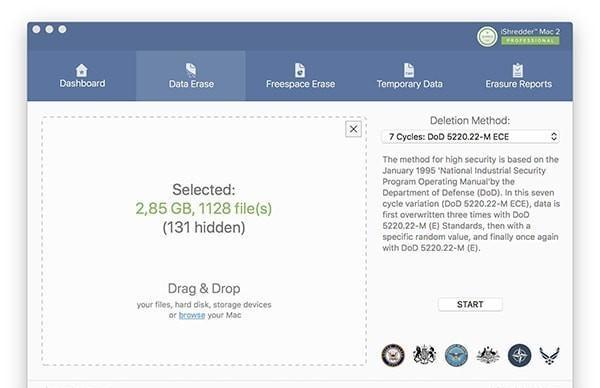
Task: Click the US Air Force wings emblem
Action: 549,355
